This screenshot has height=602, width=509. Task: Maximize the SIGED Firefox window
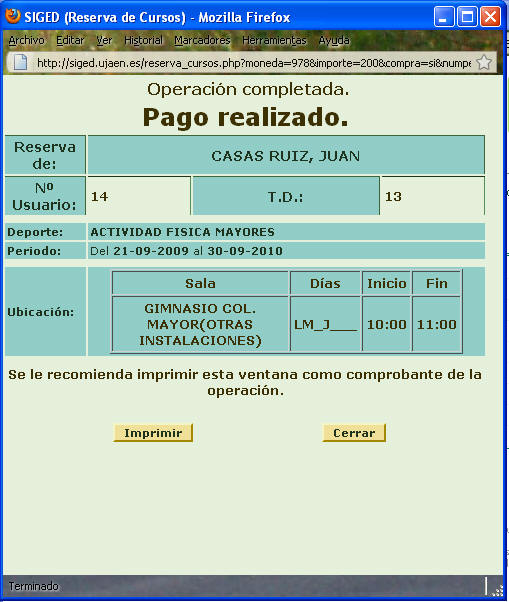pyautogui.click(x=467, y=17)
